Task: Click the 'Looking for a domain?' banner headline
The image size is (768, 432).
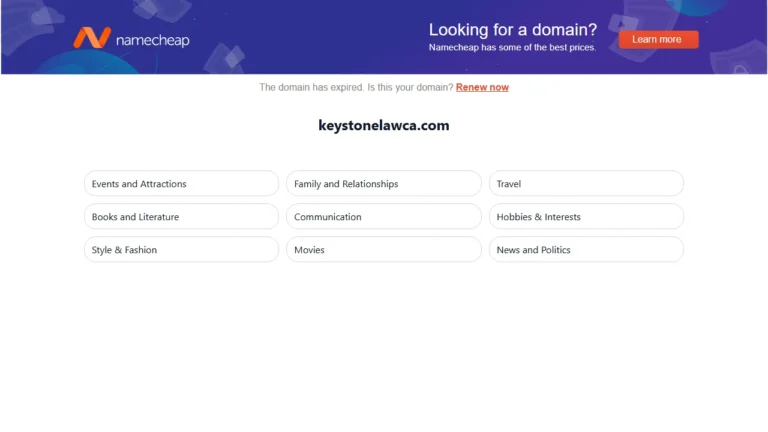Action: [x=513, y=30]
